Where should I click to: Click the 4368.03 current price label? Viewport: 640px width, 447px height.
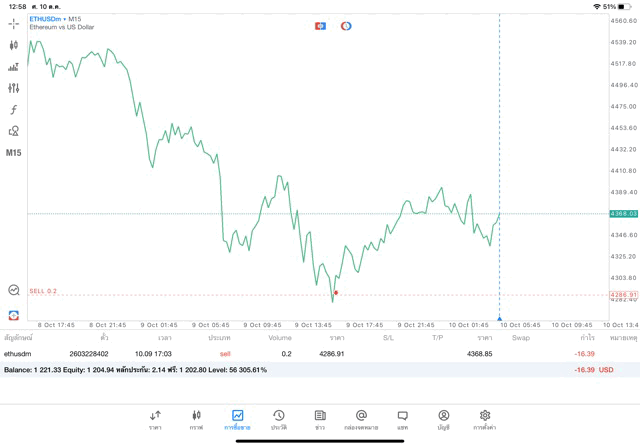pos(623,213)
